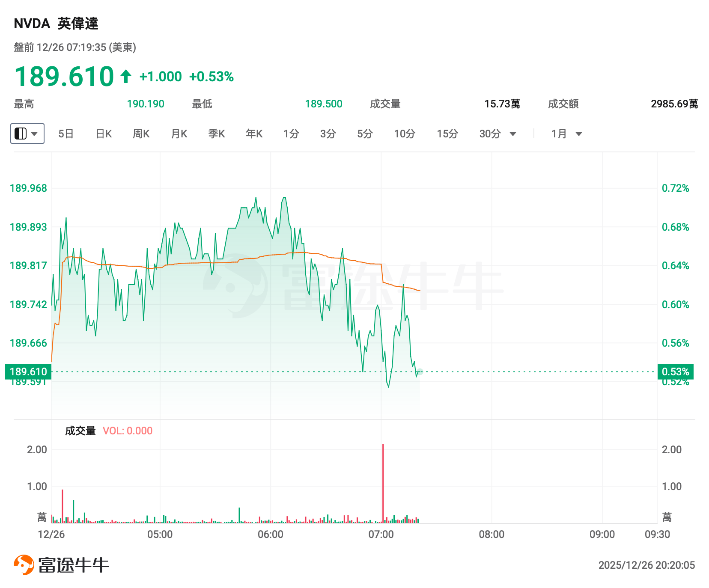Click the green price-up arrow icon
The width and height of the screenshot is (709, 588).
tap(126, 77)
